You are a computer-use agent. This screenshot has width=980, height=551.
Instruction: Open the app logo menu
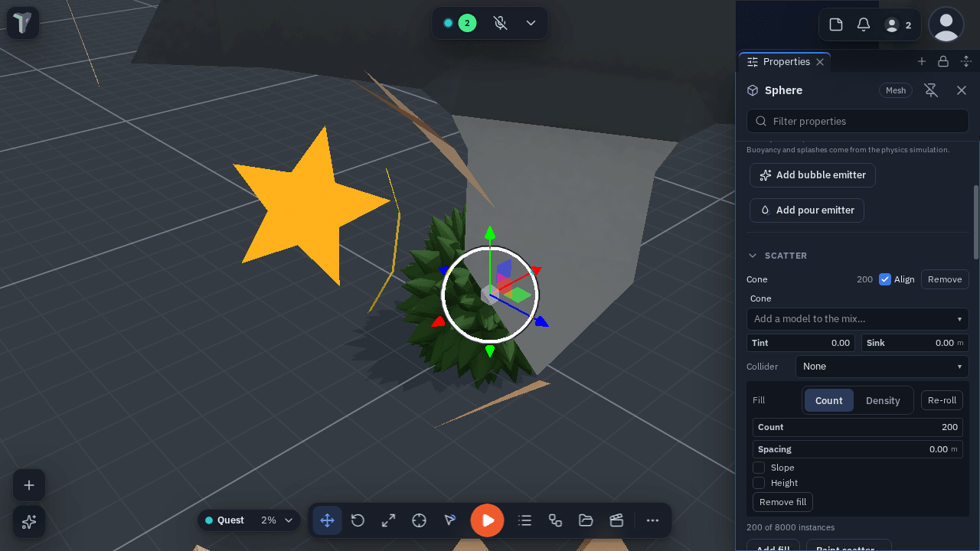[x=23, y=23]
